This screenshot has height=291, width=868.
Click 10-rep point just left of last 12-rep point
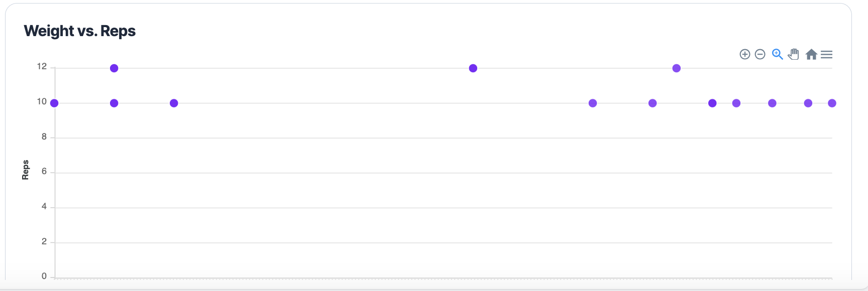click(x=653, y=103)
